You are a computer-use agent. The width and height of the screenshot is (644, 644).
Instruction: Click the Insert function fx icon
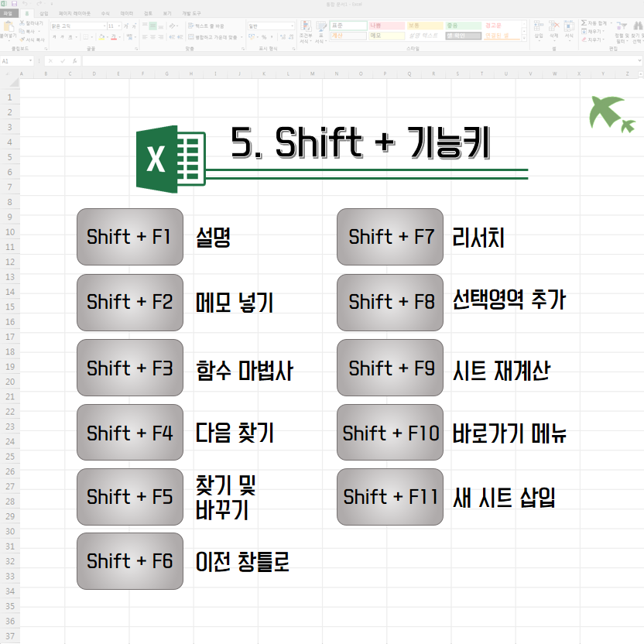76,60
